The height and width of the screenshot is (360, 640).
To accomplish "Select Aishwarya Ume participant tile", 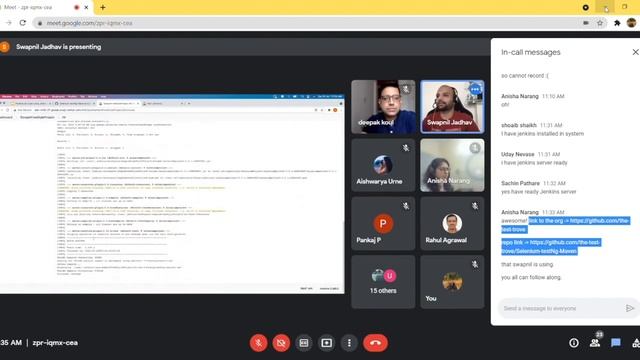I will pos(383,165).
